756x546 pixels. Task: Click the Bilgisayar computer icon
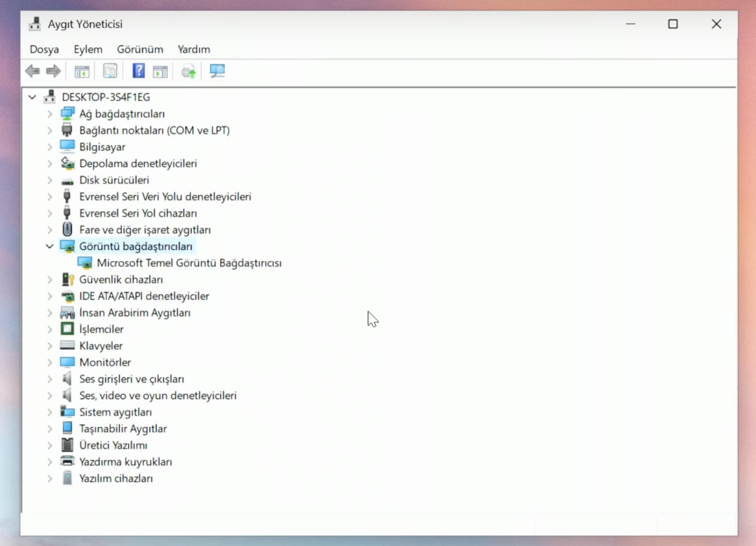click(67, 147)
